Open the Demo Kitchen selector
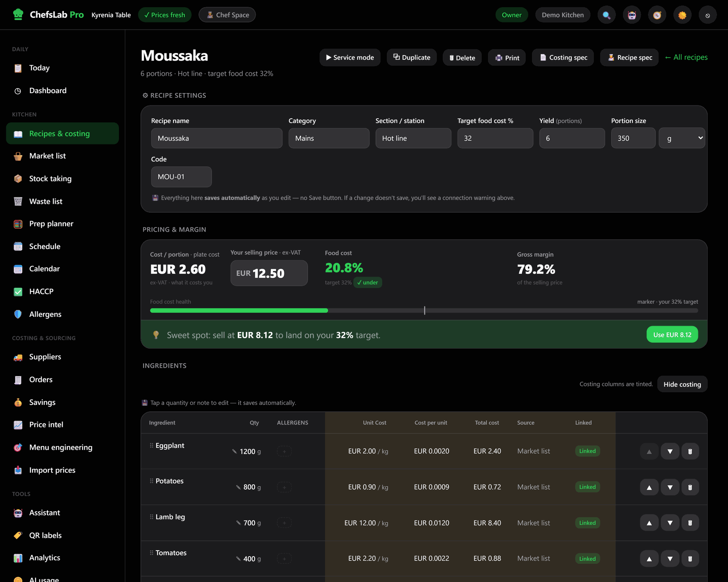The height and width of the screenshot is (582, 728). [x=563, y=15]
